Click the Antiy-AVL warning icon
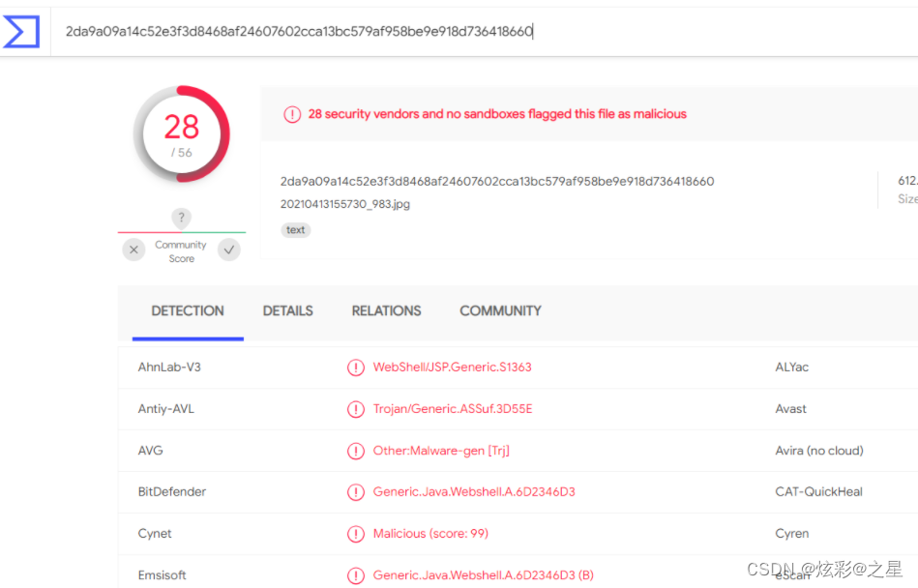 (x=356, y=409)
